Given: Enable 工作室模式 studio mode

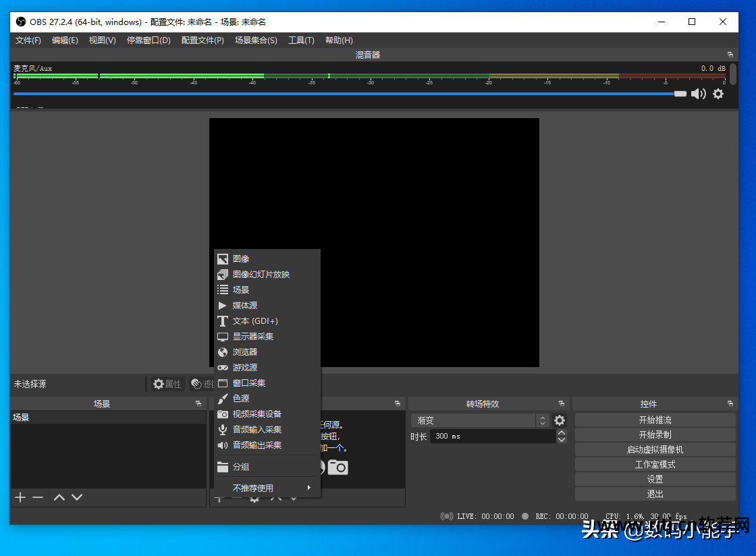Looking at the screenshot, I should (x=655, y=464).
